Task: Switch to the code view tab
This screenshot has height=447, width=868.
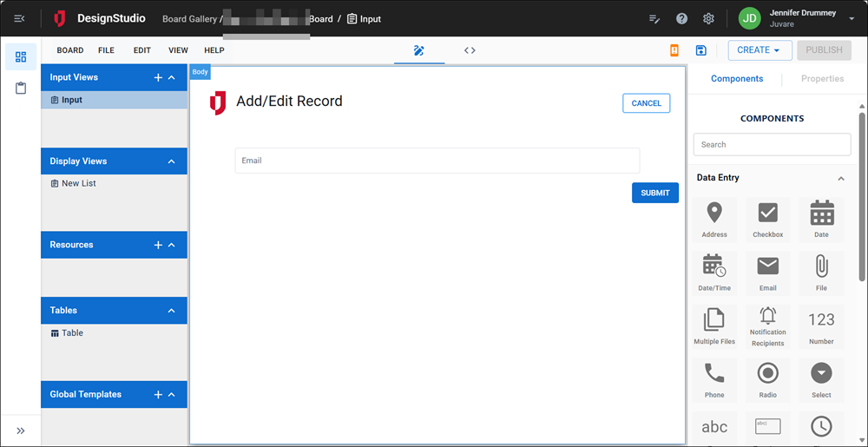Action: click(470, 50)
